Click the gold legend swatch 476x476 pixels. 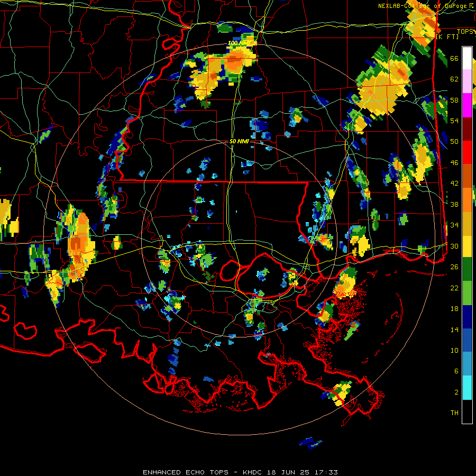pyautogui.click(x=467, y=223)
